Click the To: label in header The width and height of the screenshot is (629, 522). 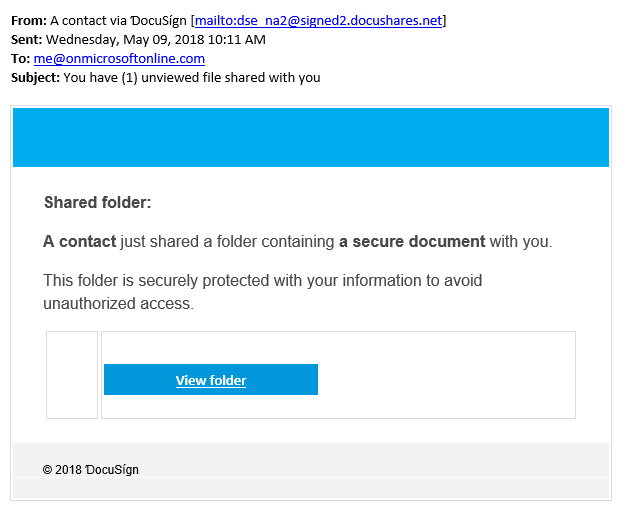(x=20, y=59)
